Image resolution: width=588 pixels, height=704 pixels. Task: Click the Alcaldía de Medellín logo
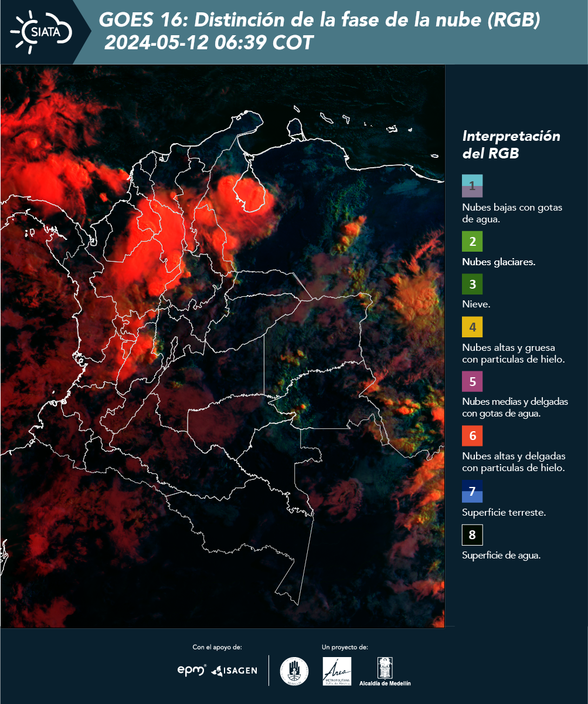(x=385, y=672)
